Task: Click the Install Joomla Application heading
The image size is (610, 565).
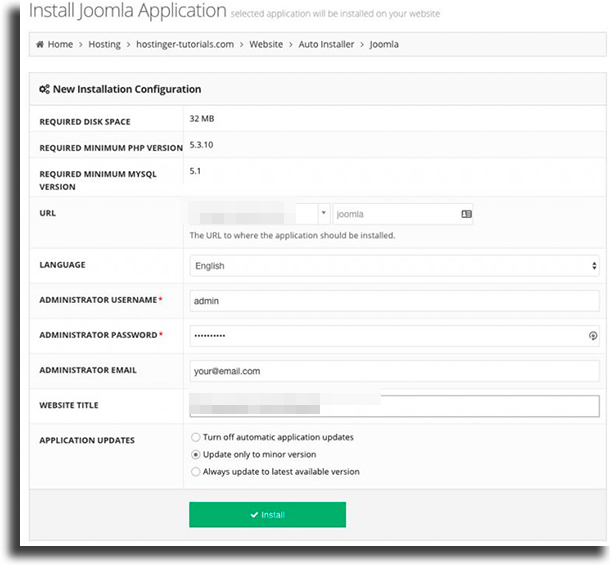Action: click(128, 11)
